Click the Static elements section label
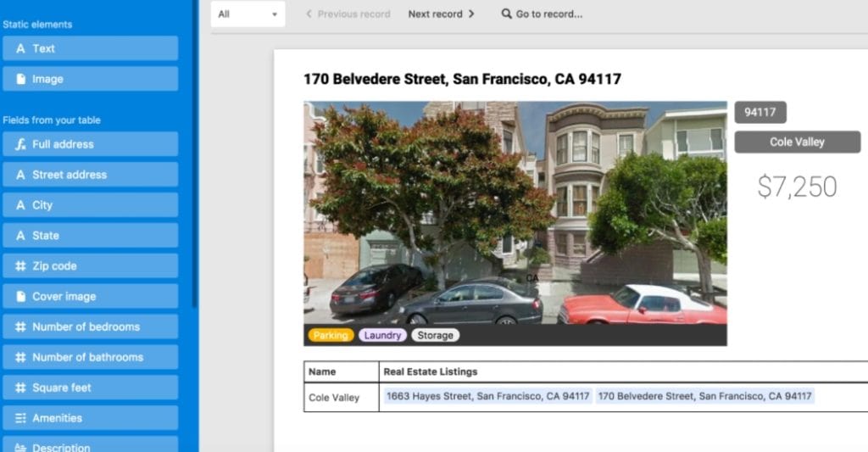868x452 pixels. [x=37, y=25]
